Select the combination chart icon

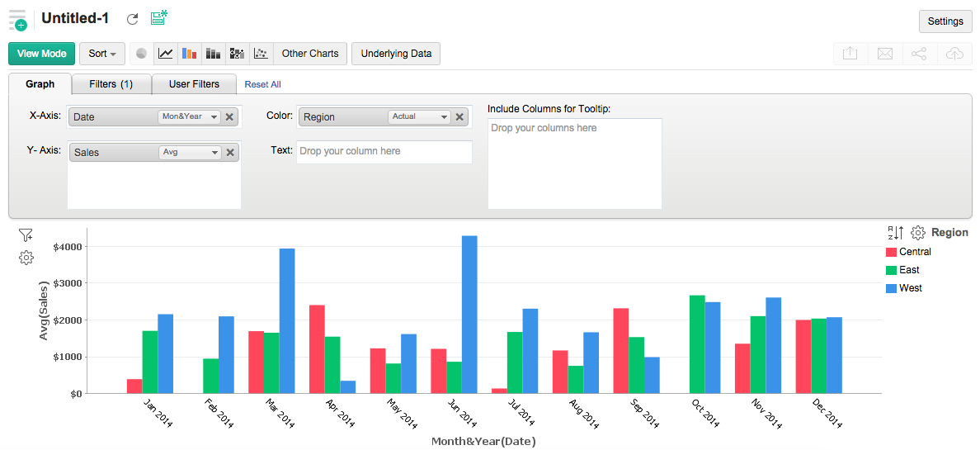237,54
